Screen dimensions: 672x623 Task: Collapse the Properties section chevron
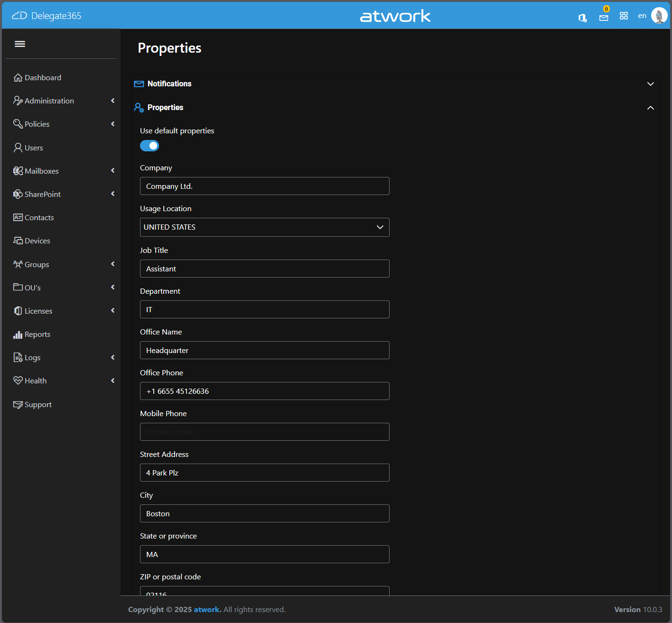point(650,108)
